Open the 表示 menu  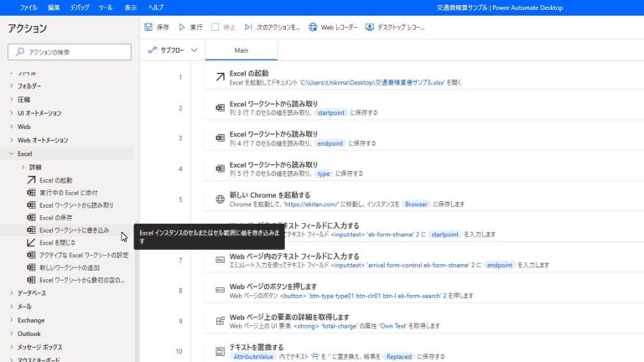pos(131,8)
